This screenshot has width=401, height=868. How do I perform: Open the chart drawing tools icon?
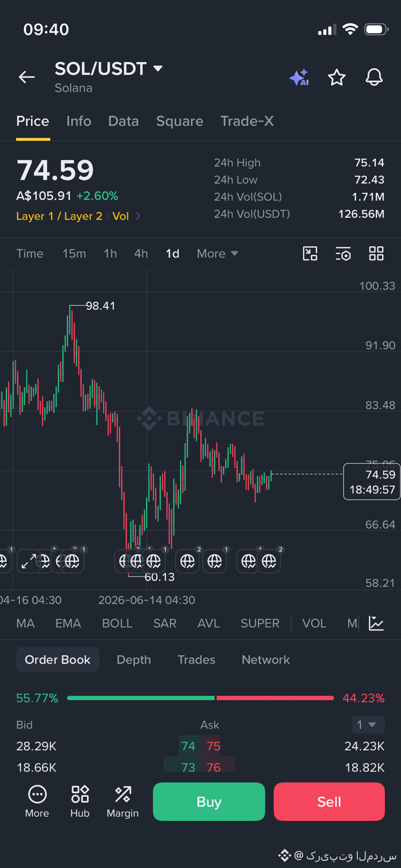coord(310,253)
